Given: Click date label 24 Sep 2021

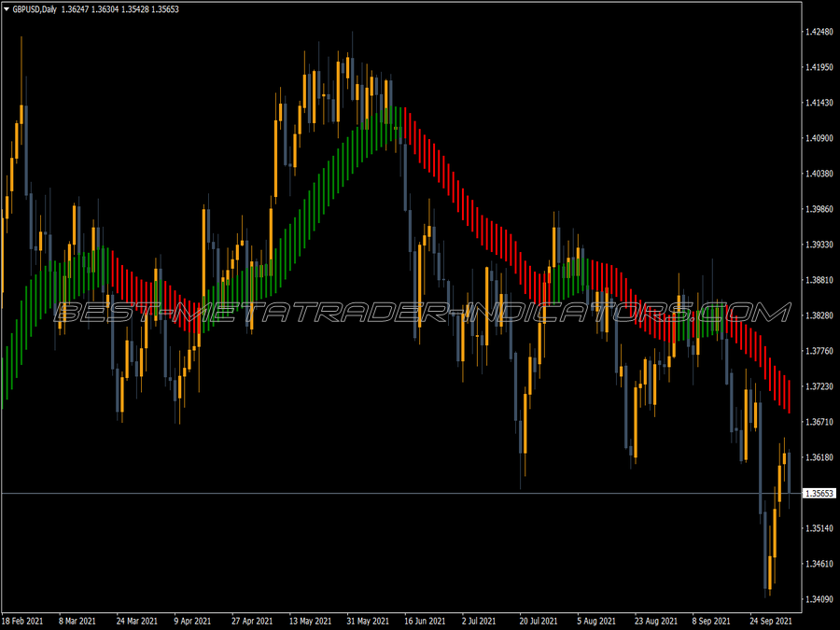Looking at the screenshot, I should [x=770, y=621].
